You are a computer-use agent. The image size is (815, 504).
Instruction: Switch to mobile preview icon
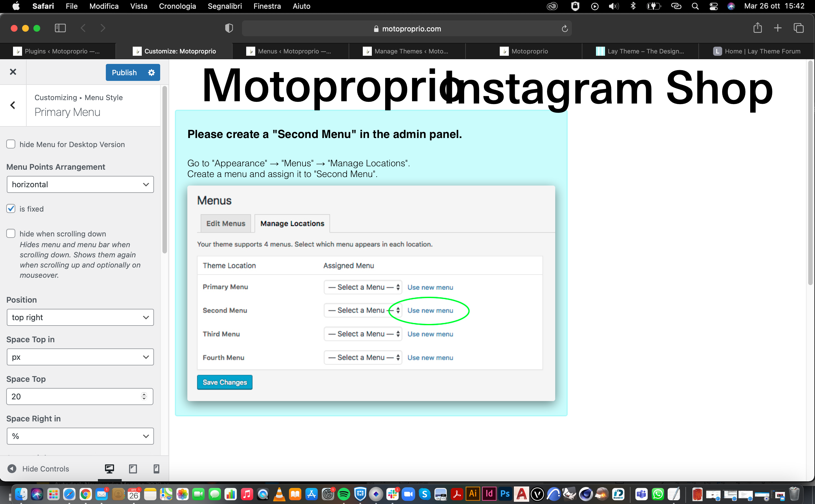[156, 469]
